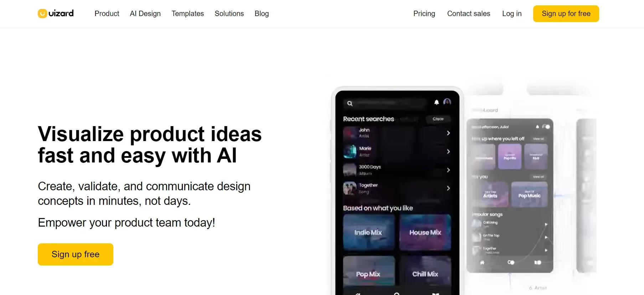Click the Marie artist thumbnail

[350, 151]
